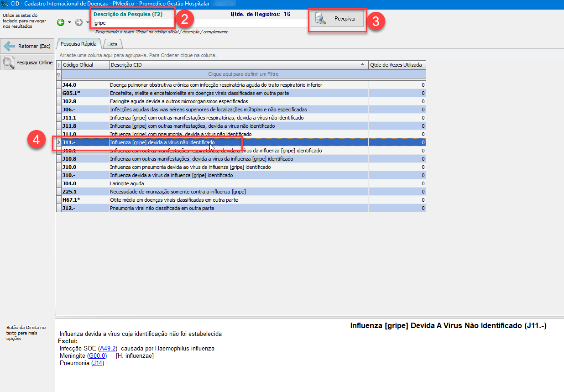The height and width of the screenshot is (392, 564).
Task: Click the magnifier icon on Pesquisar Online
Action: click(x=9, y=63)
